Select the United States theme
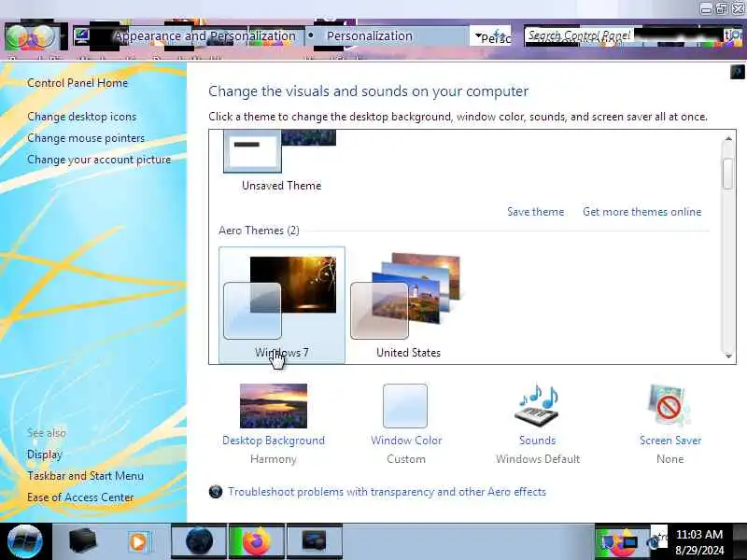This screenshot has width=747, height=560. [x=408, y=305]
